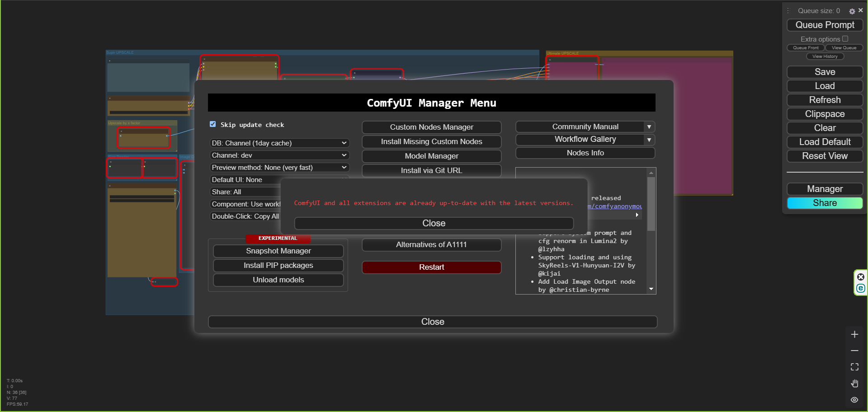Open the Custom Nodes Manager
This screenshot has height=412, width=868.
pyautogui.click(x=431, y=127)
